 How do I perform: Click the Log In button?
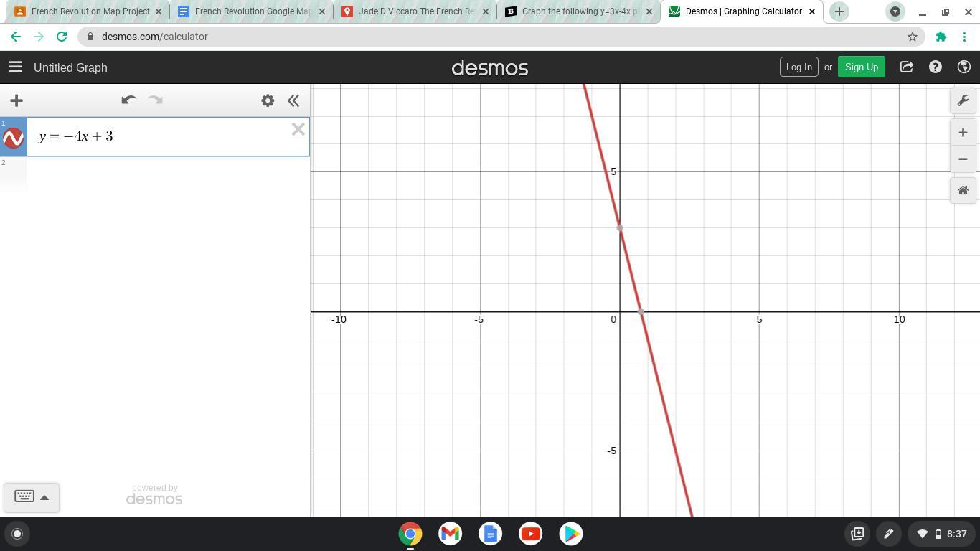click(798, 67)
